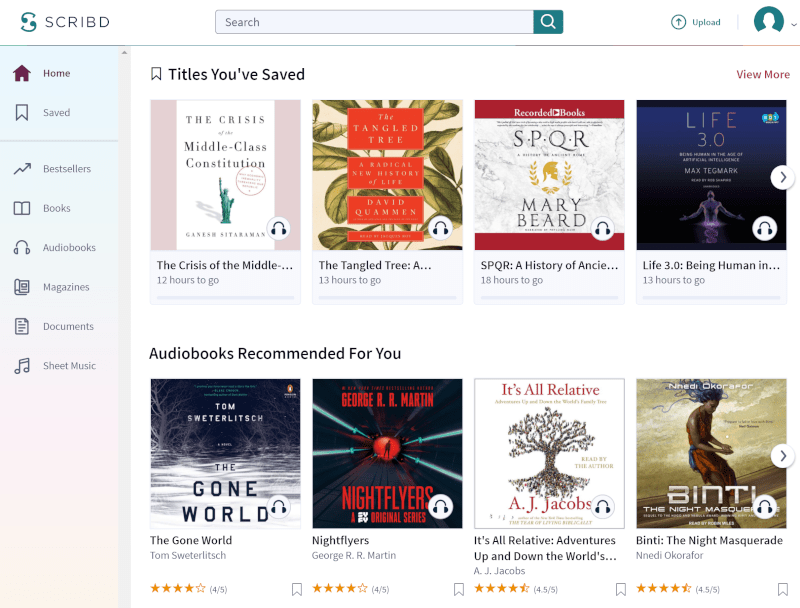Save Nightflyers using its bookmark toggle
Screen dimensions: 800x608
coord(459,590)
